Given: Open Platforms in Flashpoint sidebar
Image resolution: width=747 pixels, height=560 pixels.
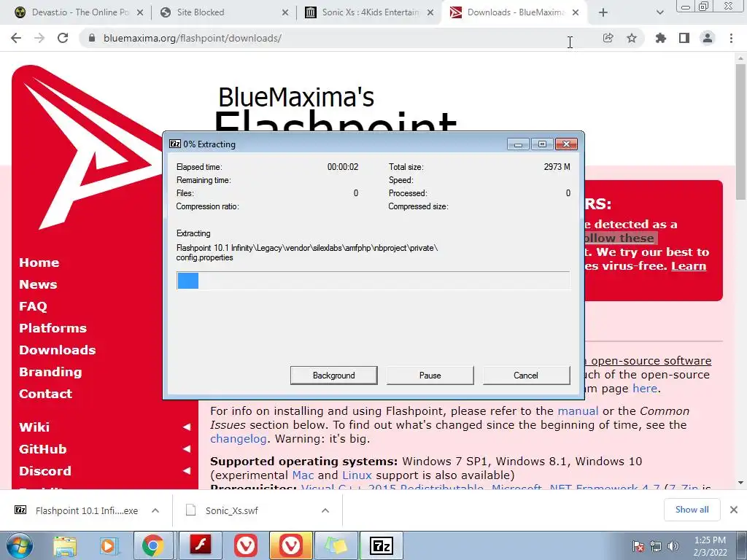Looking at the screenshot, I should pyautogui.click(x=53, y=328).
